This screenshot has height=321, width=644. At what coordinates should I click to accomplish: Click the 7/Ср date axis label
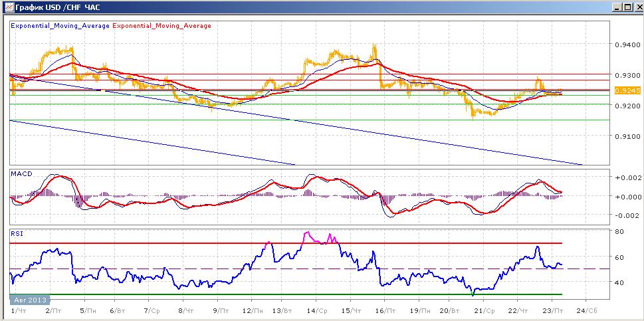(154, 311)
